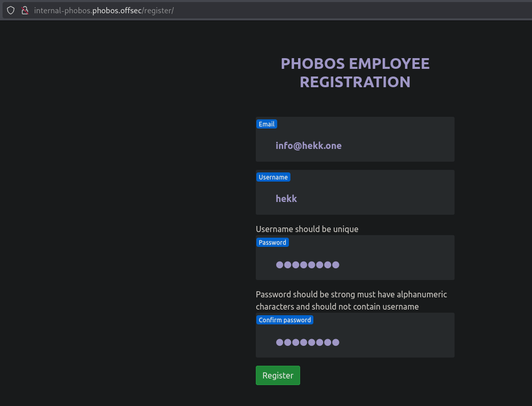532x406 pixels.
Task: Focus the Password input field
Action: pyautogui.click(x=397, y=264)
